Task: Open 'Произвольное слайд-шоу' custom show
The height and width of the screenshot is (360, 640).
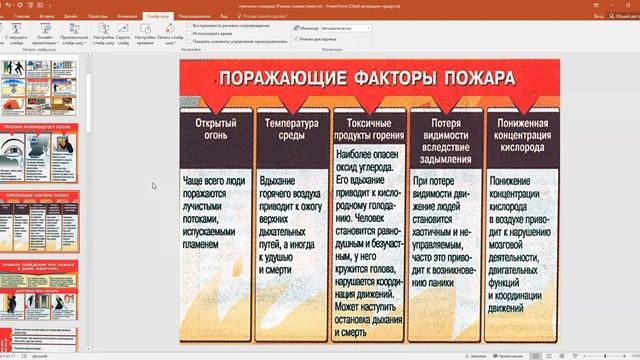Action: [74, 34]
